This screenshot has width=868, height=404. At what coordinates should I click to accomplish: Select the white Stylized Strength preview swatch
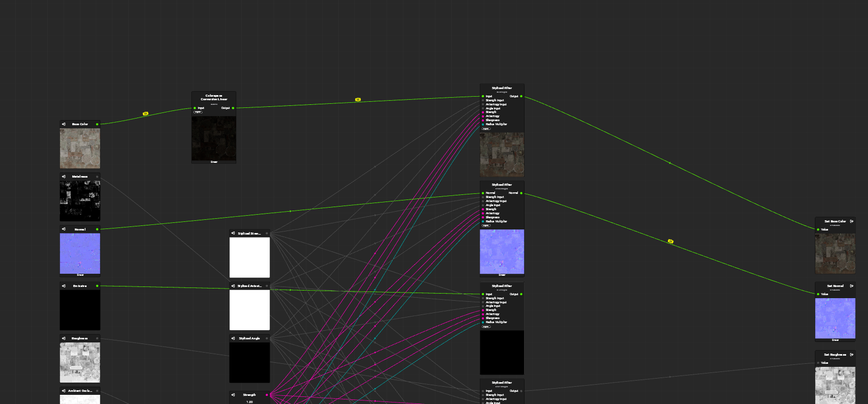tap(249, 257)
